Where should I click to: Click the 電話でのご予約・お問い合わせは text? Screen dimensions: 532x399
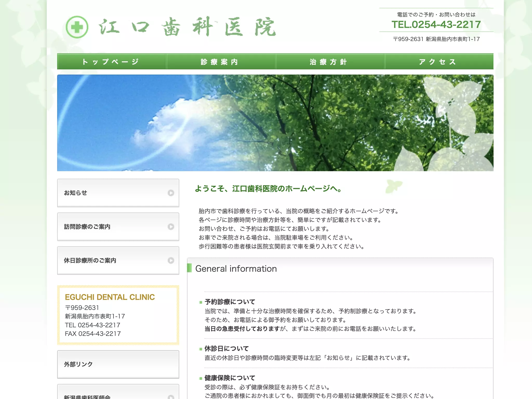tap(436, 15)
